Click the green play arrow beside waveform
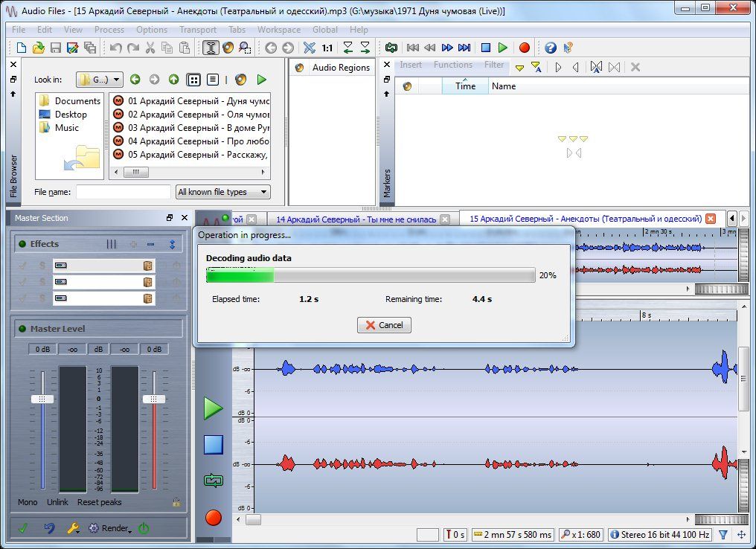756x549 pixels. point(214,408)
